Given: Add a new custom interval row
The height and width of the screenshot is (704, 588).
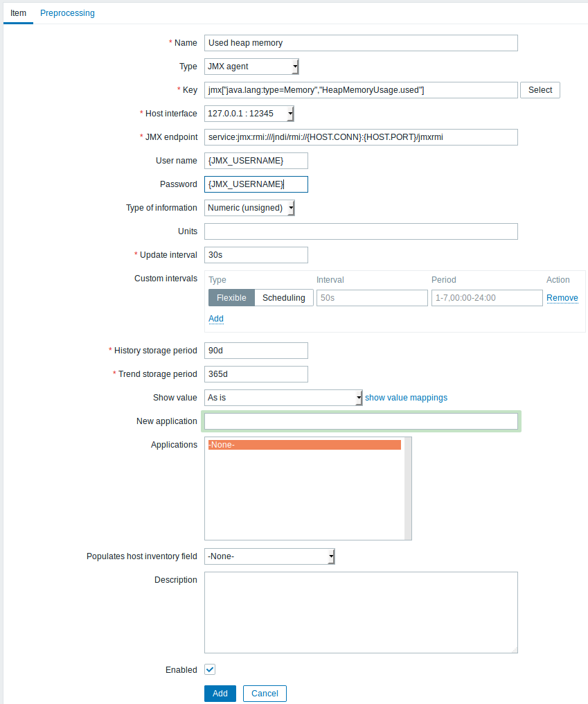Looking at the screenshot, I should 216,319.
